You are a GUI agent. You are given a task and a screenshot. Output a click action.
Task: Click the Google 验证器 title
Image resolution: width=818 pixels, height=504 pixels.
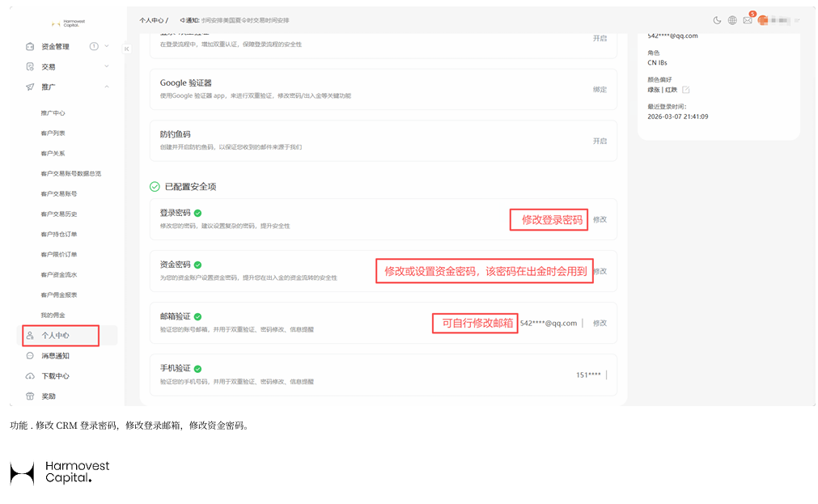pos(186,83)
